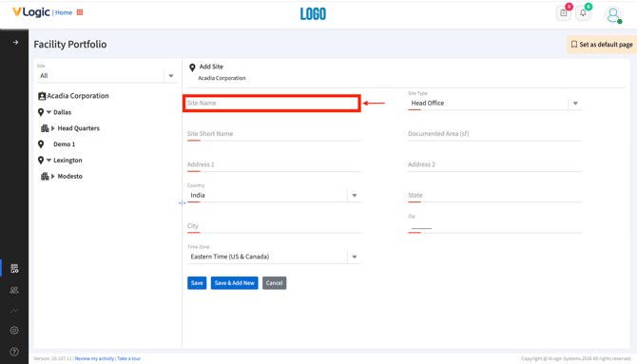The image size is (637, 364).
Task: Focus the Zip field
Action: tap(494, 227)
